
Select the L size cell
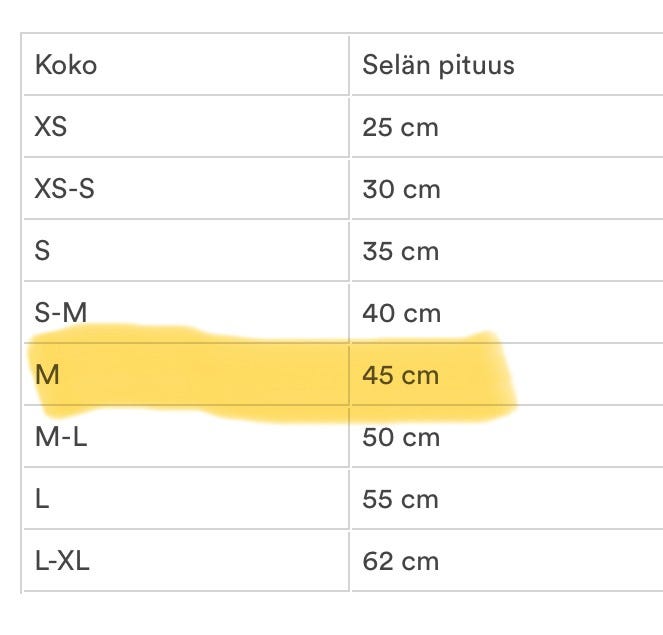(42, 499)
